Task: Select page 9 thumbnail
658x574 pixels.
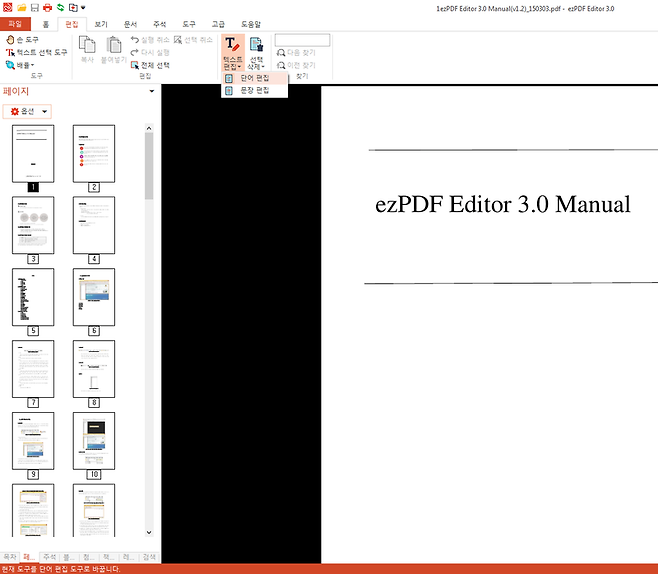Action: click(33, 441)
